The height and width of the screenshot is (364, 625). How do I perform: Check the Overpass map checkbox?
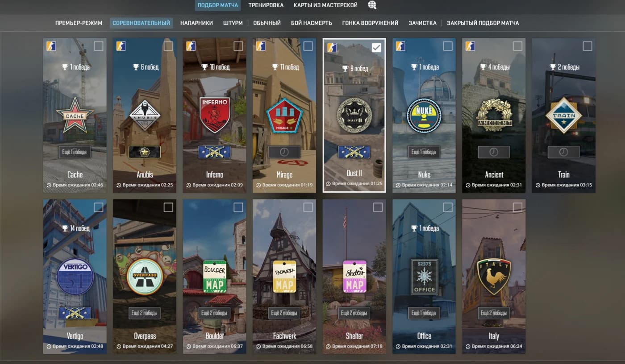(x=168, y=207)
